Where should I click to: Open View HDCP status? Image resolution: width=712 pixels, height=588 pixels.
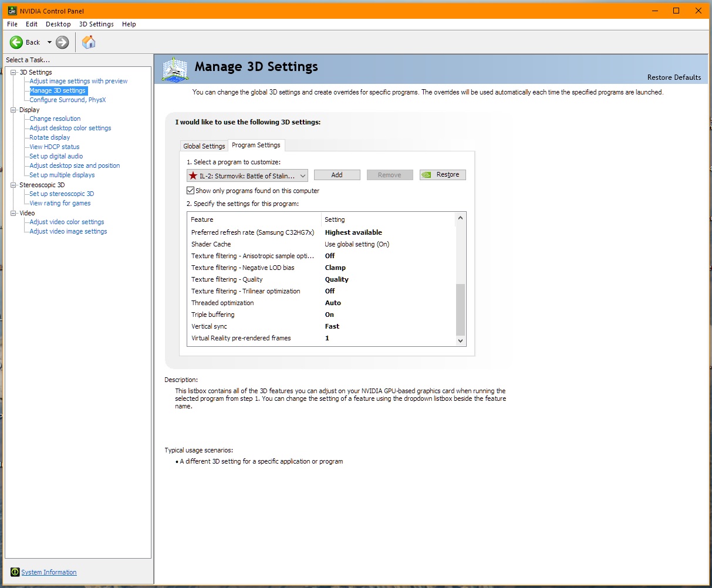(55, 147)
